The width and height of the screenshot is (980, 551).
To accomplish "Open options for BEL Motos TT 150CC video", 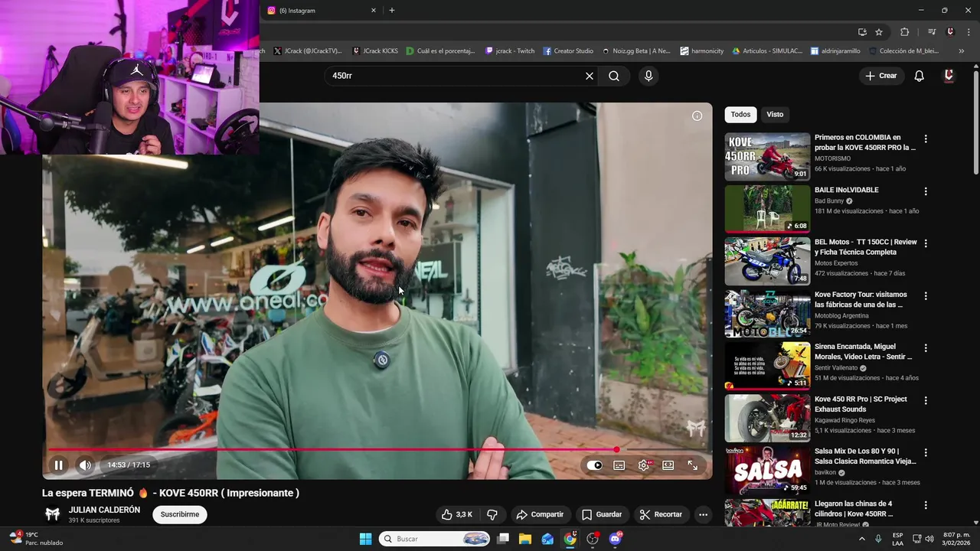I will [x=926, y=243].
